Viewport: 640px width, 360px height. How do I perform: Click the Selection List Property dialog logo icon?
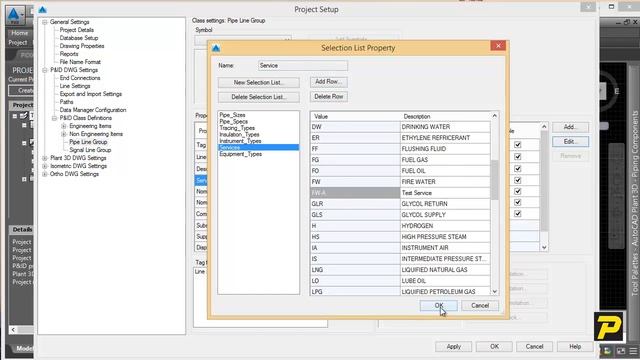point(216,48)
